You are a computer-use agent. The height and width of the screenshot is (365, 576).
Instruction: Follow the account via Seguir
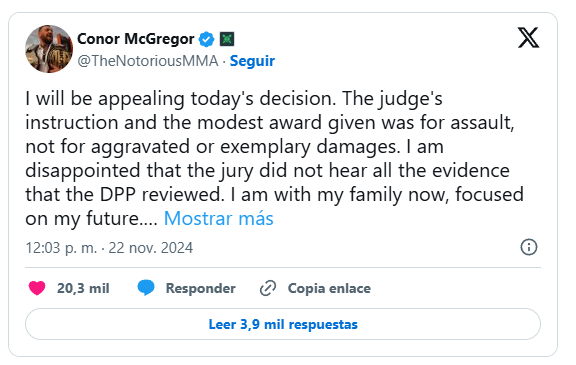click(252, 61)
